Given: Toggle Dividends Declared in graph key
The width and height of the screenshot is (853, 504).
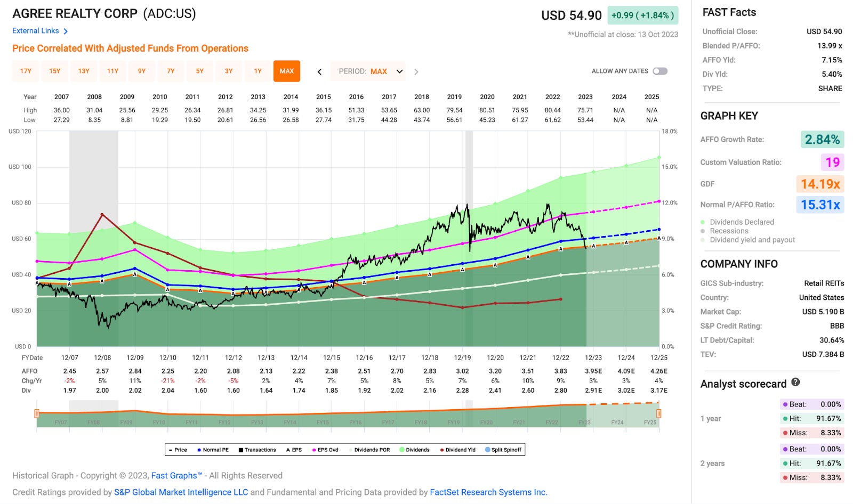Looking at the screenshot, I should click(737, 222).
